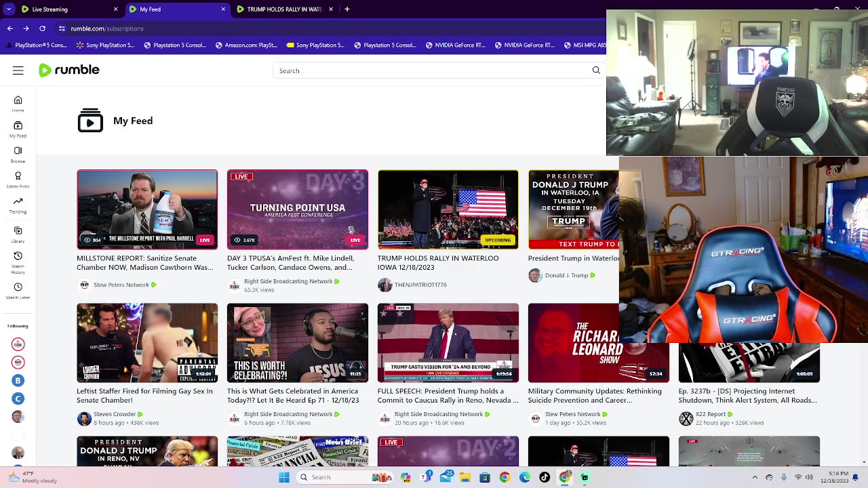Viewport: 868px width, 488px height.
Task: Open Microsoft Store from the taskbar
Action: (485, 477)
